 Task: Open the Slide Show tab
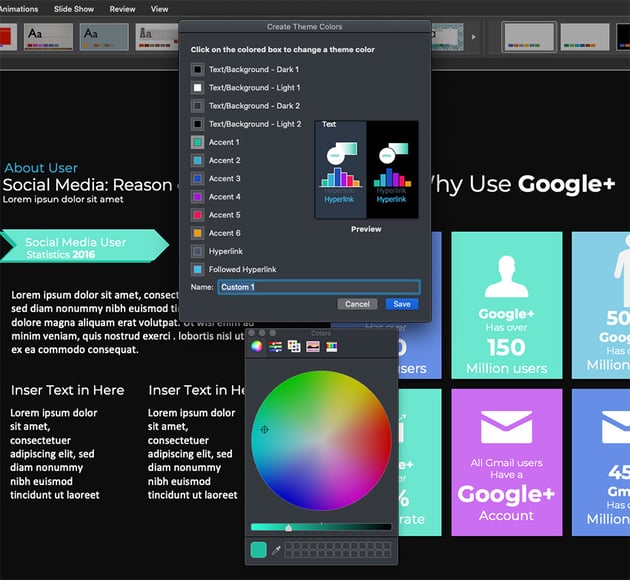point(75,9)
